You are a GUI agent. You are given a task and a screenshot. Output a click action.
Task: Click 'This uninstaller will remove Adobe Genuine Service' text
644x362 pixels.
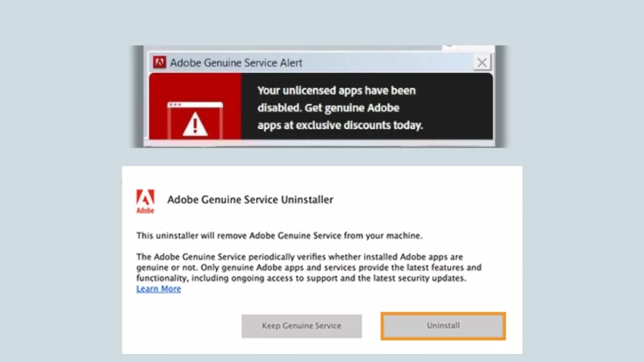pyautogui.click(x=280, y=235)
